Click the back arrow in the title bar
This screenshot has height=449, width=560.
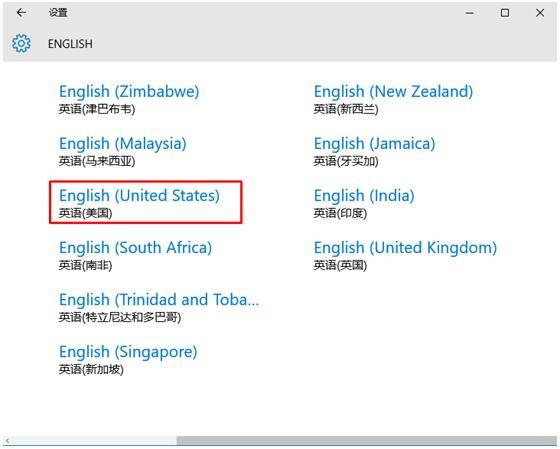tap(21, 13)
